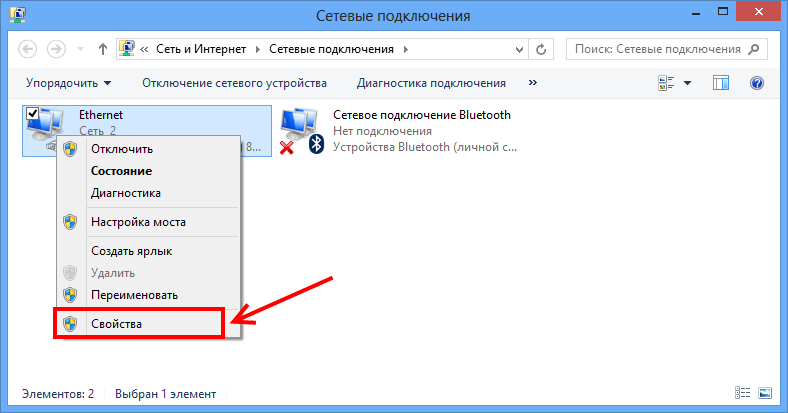Select Переименовать in the context menu
This screenshot has height=413, width=788.
point(134,295)
